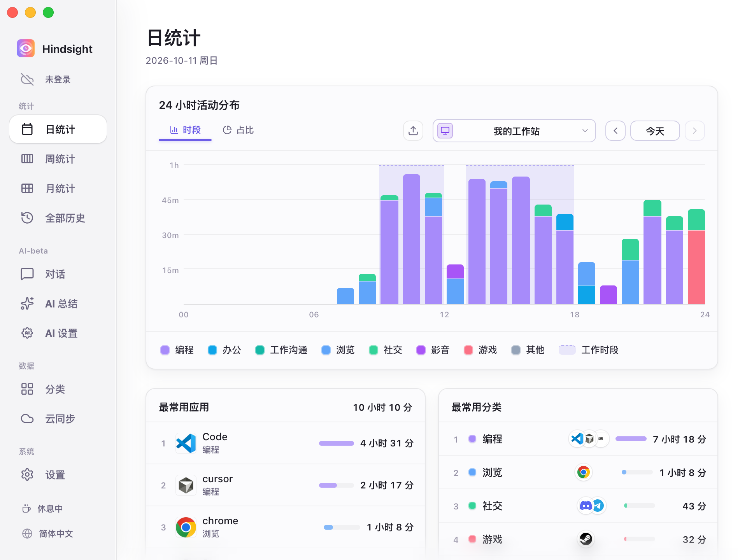Switch to the 占比 pie tab
This screenshot has width=747, height=560.
(x=238, y=130)
